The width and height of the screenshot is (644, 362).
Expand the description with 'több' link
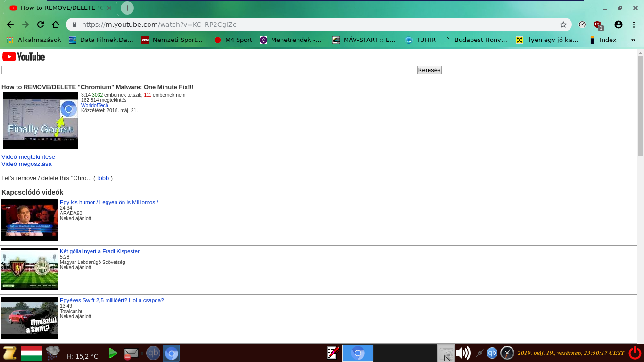click(x=103, y=178)
